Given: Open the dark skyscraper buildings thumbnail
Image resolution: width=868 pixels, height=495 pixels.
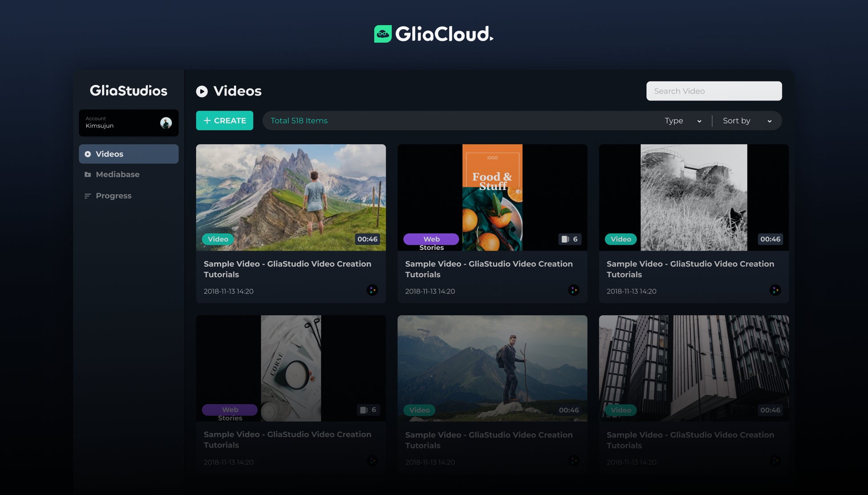Looking at the screenshot, I should 694,365.
